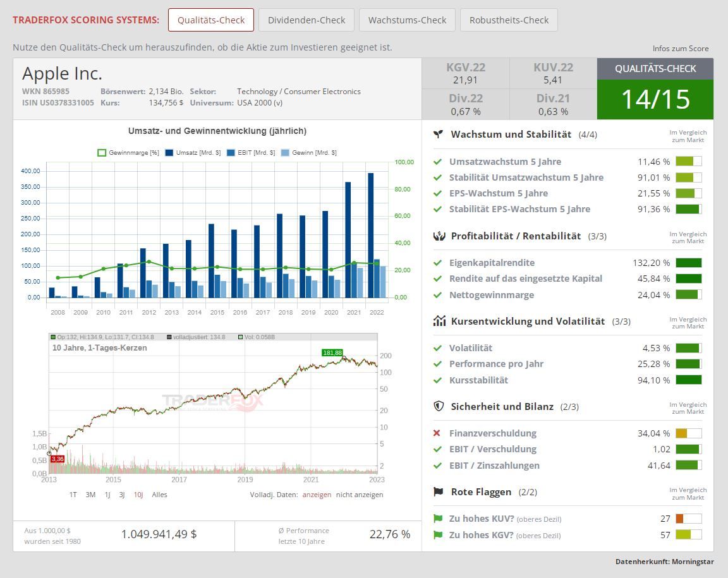Click the Kursentwicklung und Volatilität chart icon
The image size is (728, 578).
coord(439,321)
